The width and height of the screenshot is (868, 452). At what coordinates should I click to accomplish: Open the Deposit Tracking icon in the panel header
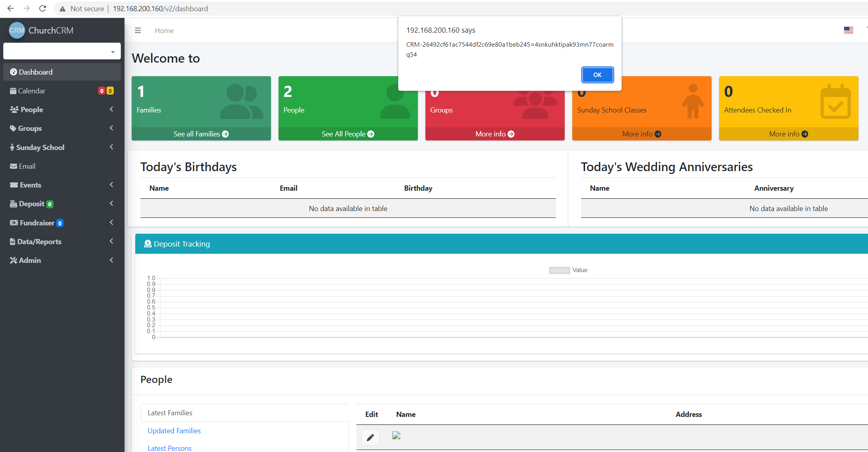click(147, 243)
